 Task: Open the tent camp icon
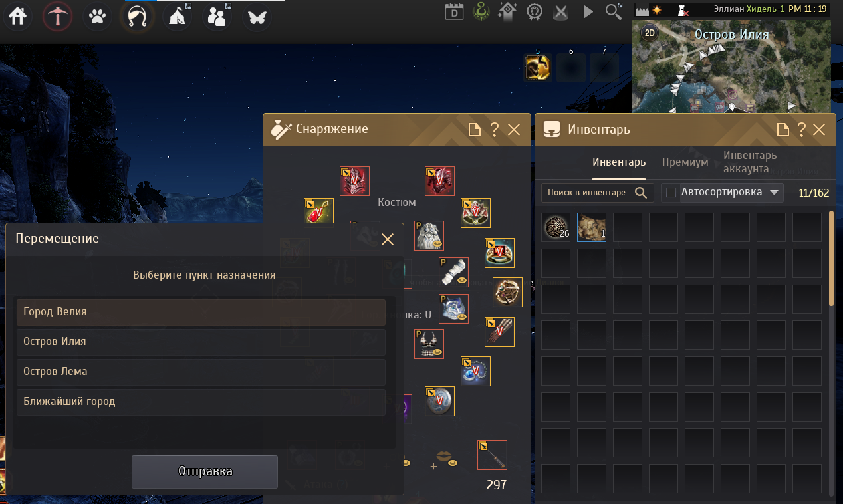tap(177, 17)
